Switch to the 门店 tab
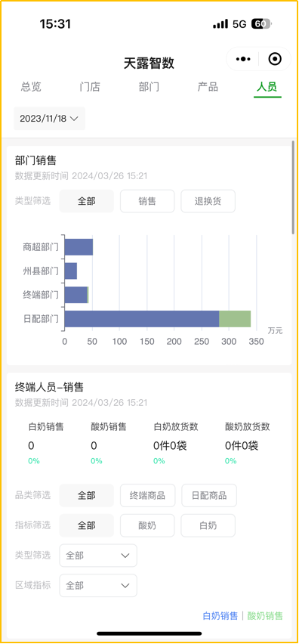The image size is (299, 644). (90, 87)
